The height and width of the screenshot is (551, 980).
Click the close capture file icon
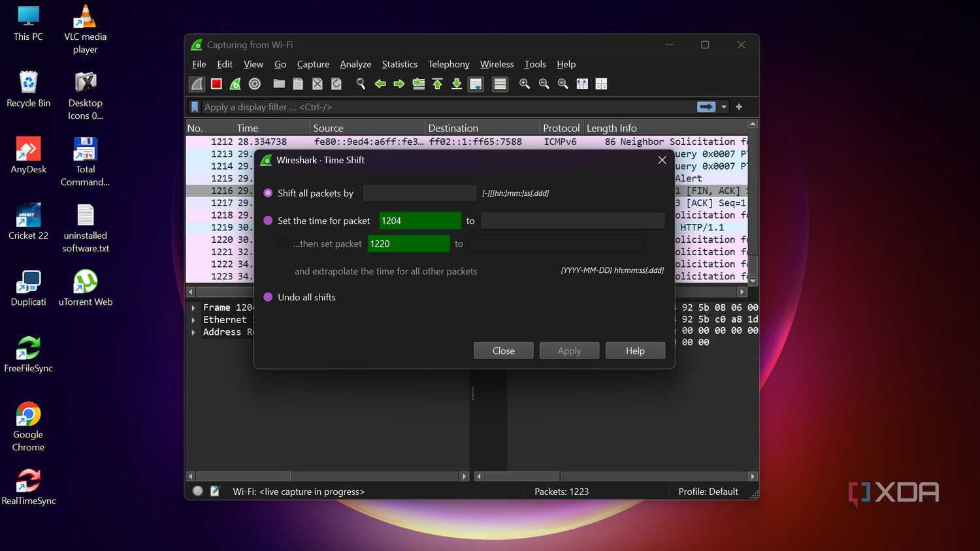point(317,84)
